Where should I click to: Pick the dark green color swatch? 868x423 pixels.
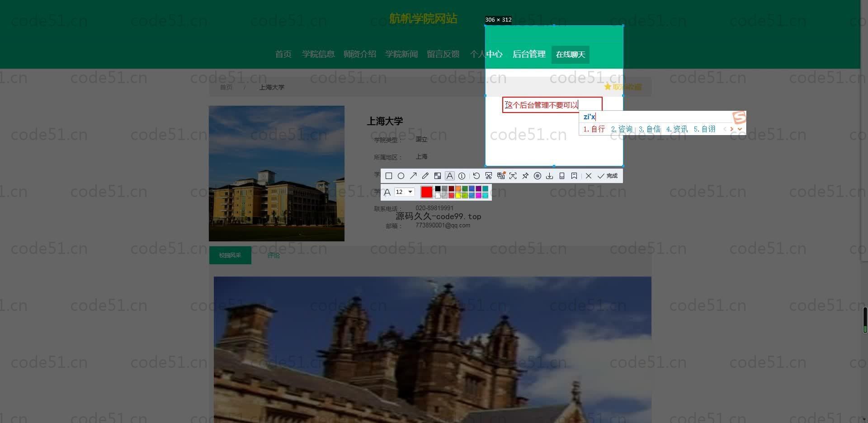pos(465,188)
